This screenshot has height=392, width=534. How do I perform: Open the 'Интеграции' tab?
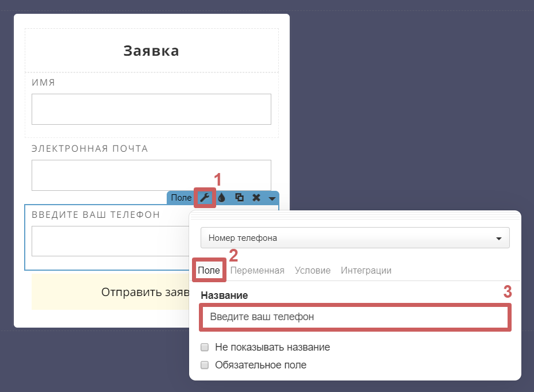point(366,270)
